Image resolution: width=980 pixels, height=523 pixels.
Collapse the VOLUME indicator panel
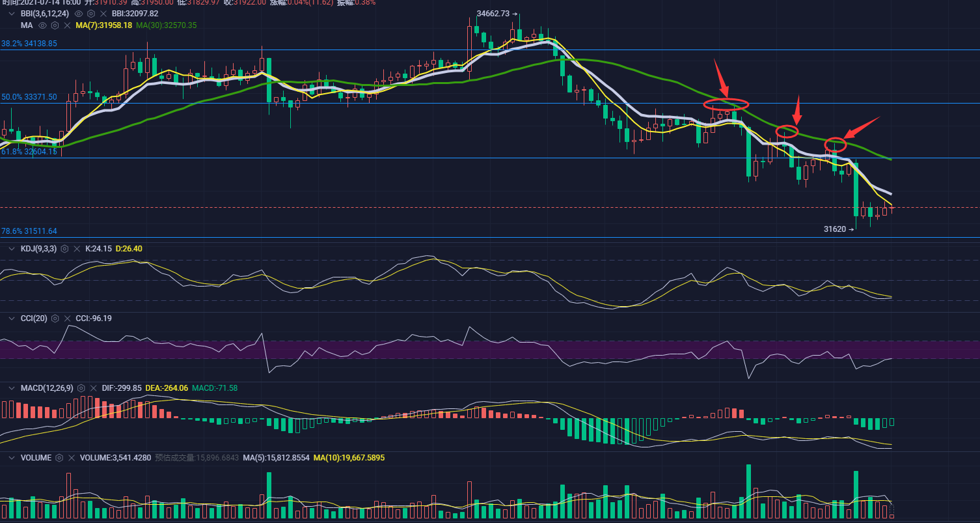[x=12, y=458]
